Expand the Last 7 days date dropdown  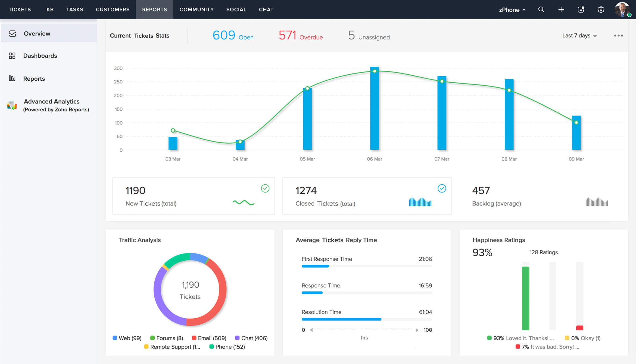coord(580,36)
